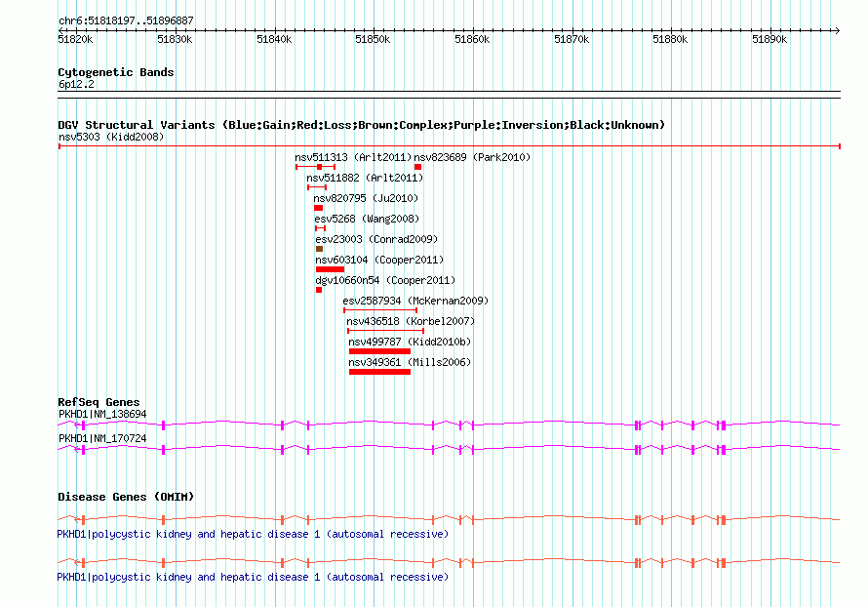Click the upper orange OMIM gene track
868x607 pixels.
tap(449, 519)
